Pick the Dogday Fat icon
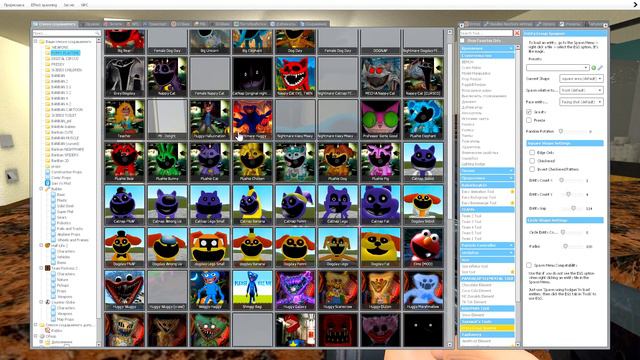640x360 pixels. [x=380, y=247]
